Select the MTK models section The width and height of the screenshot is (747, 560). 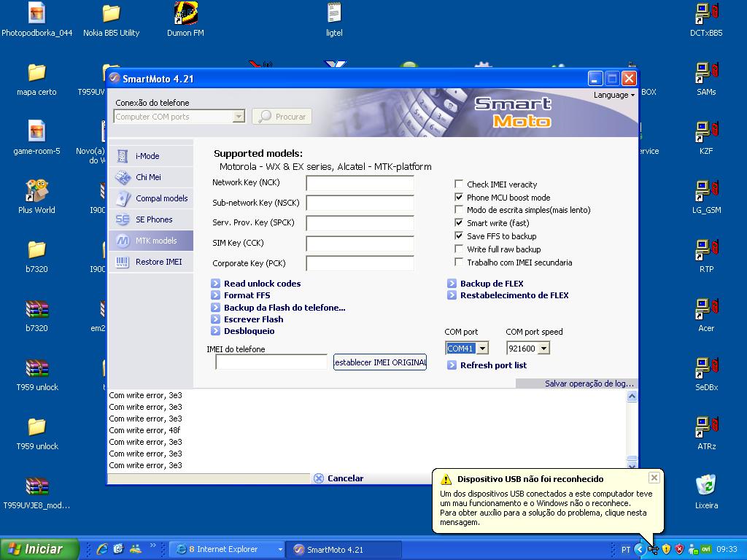click(150, 241)
